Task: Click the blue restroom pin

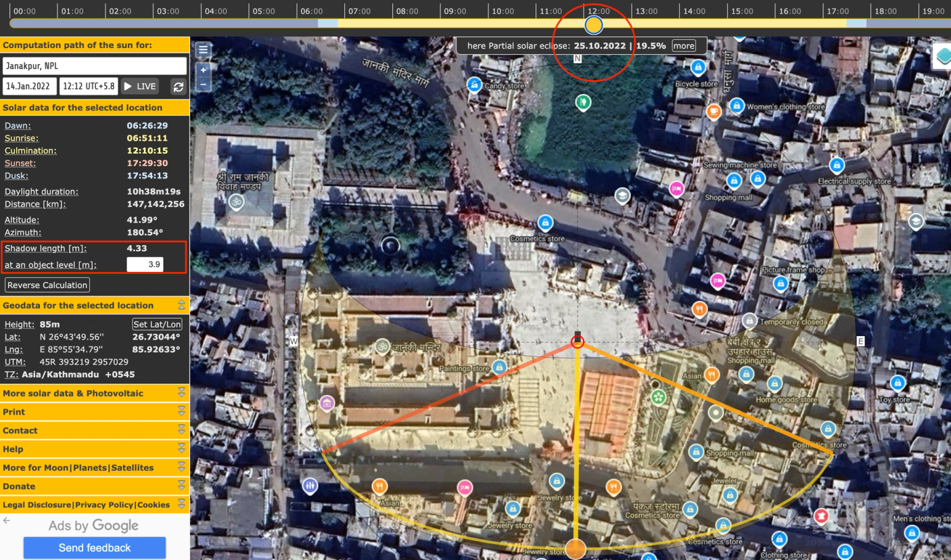Action: [310, 485]
